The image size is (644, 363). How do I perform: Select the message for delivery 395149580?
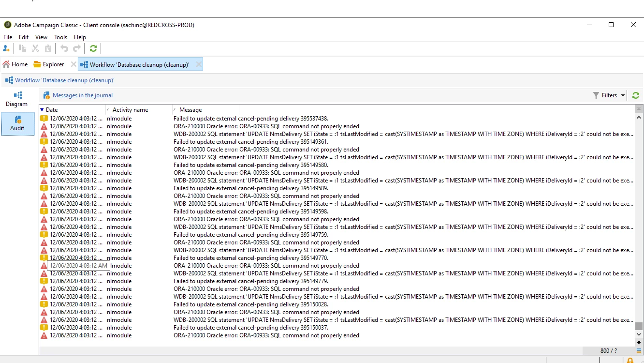click(251, 165)
